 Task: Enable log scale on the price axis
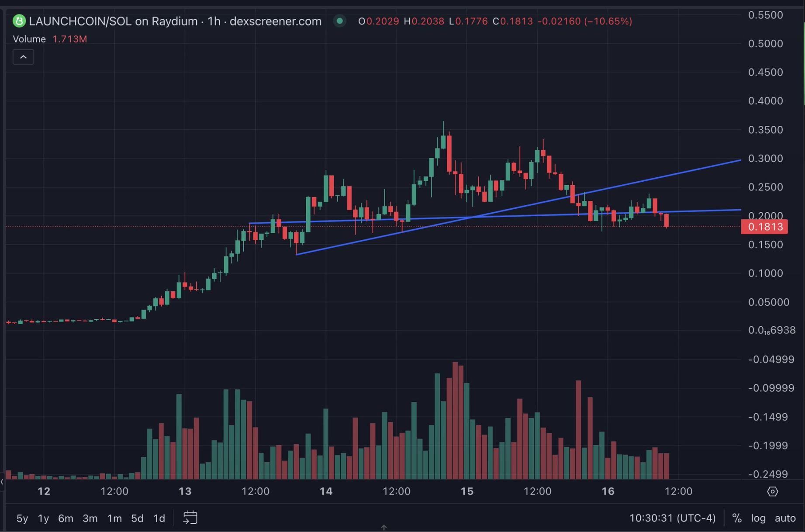758,518
